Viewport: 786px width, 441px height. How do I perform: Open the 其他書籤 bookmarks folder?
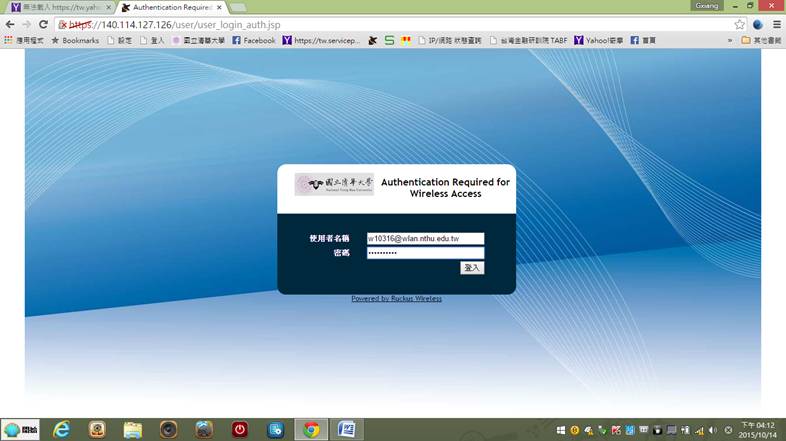point(761,41)
